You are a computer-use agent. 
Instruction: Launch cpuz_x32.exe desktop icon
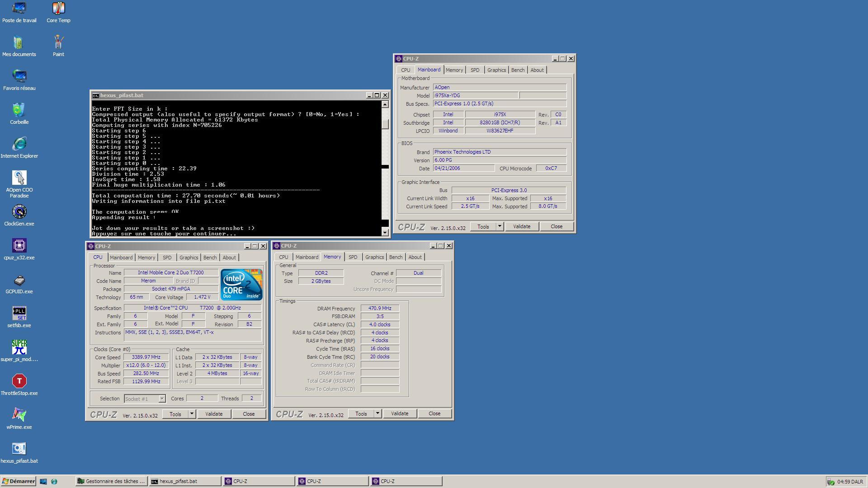(x=19, y=249)
